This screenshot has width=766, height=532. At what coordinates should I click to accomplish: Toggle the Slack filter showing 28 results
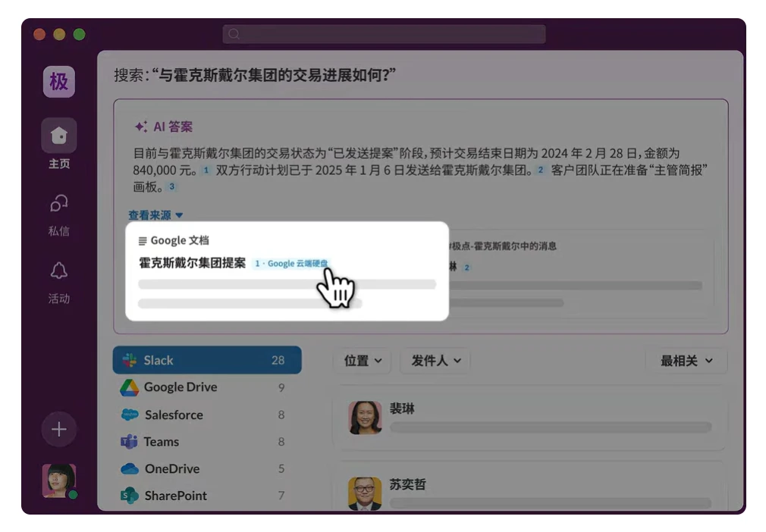point(207,360)
